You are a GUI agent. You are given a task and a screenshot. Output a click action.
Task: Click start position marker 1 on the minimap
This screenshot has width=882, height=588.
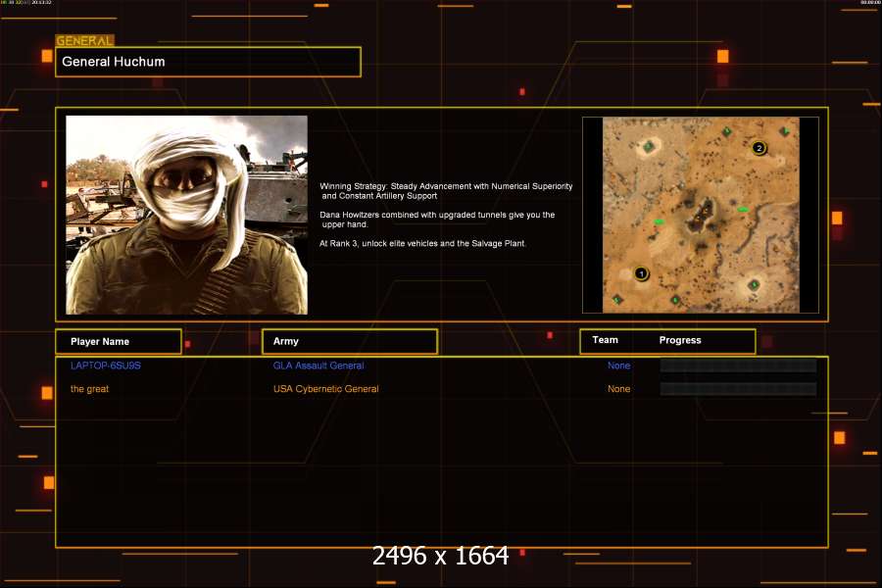[642, 274]
